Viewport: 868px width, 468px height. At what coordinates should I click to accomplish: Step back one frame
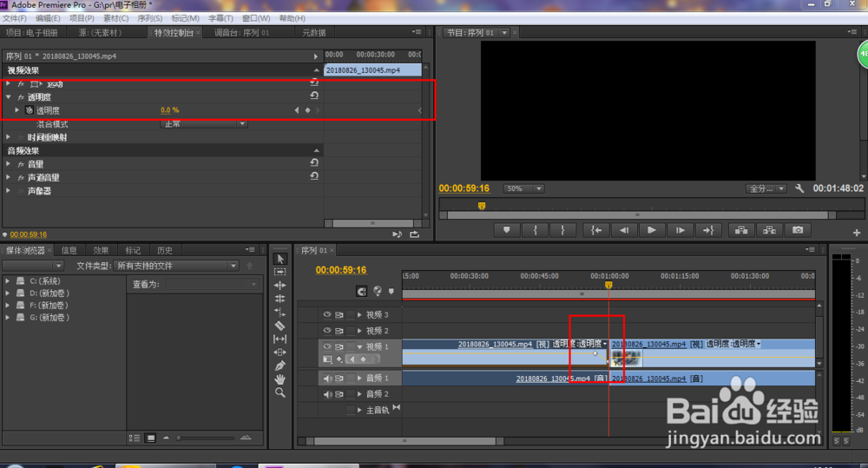click(624, 230)
